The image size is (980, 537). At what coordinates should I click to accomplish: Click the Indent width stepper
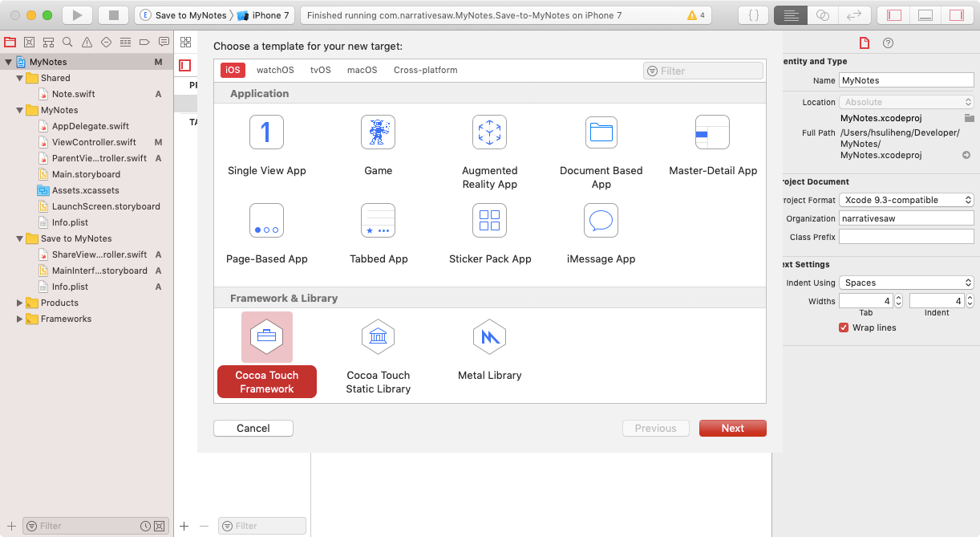point(970,301)
